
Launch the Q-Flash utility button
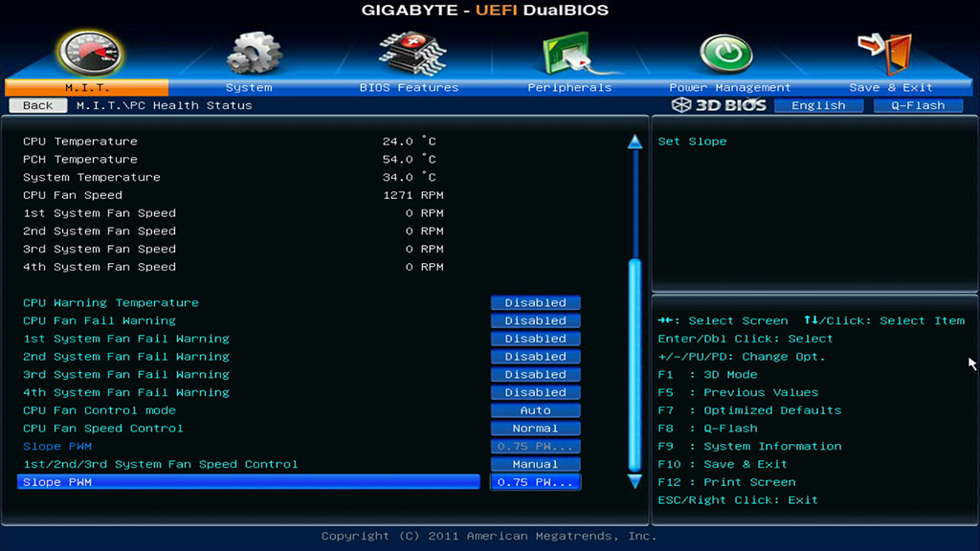pos(918,105)
